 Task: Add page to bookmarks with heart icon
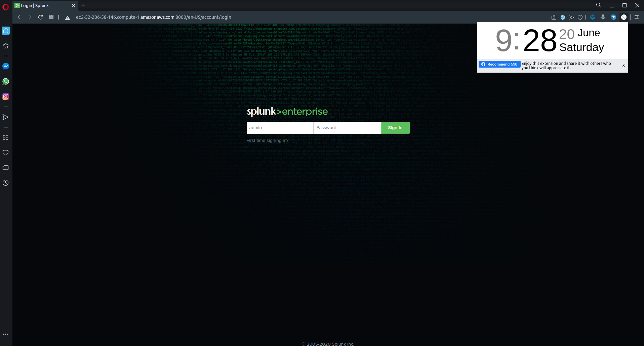click(x=580, y=17)
